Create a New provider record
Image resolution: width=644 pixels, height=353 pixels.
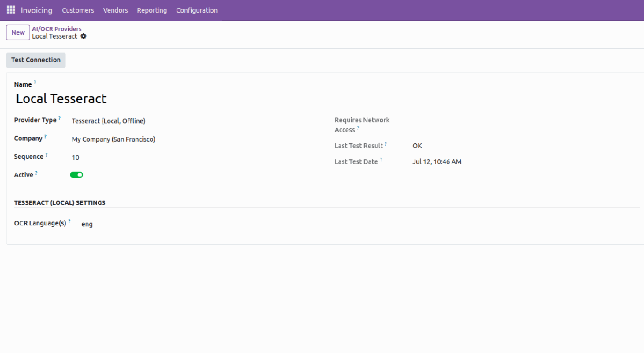[18, 32]
